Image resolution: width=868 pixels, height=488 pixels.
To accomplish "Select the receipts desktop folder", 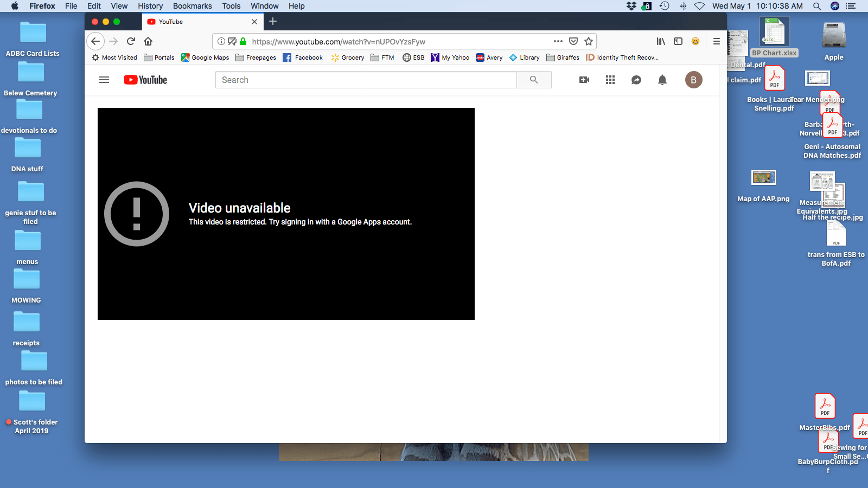I will [27, 329].
